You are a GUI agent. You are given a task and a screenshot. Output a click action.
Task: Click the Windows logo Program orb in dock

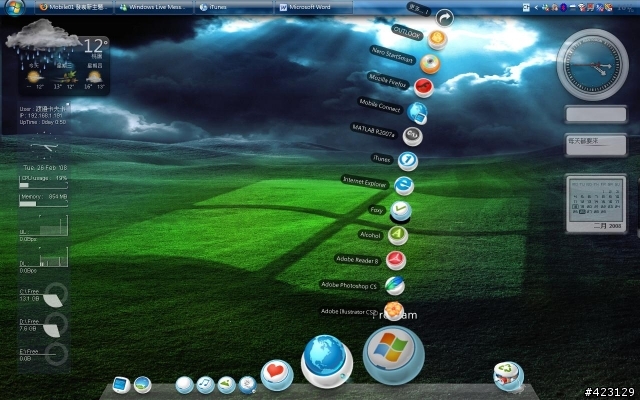pyautogui.click(x=393, y=354)
